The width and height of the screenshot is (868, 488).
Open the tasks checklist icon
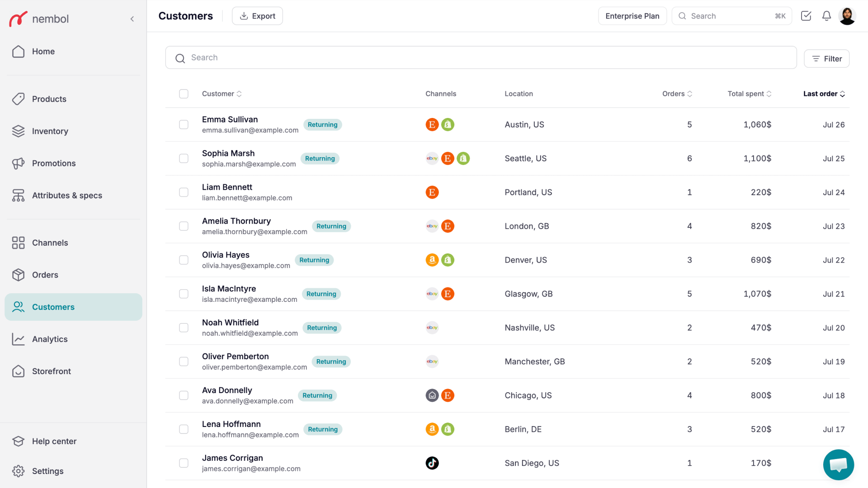click(806, 16)
